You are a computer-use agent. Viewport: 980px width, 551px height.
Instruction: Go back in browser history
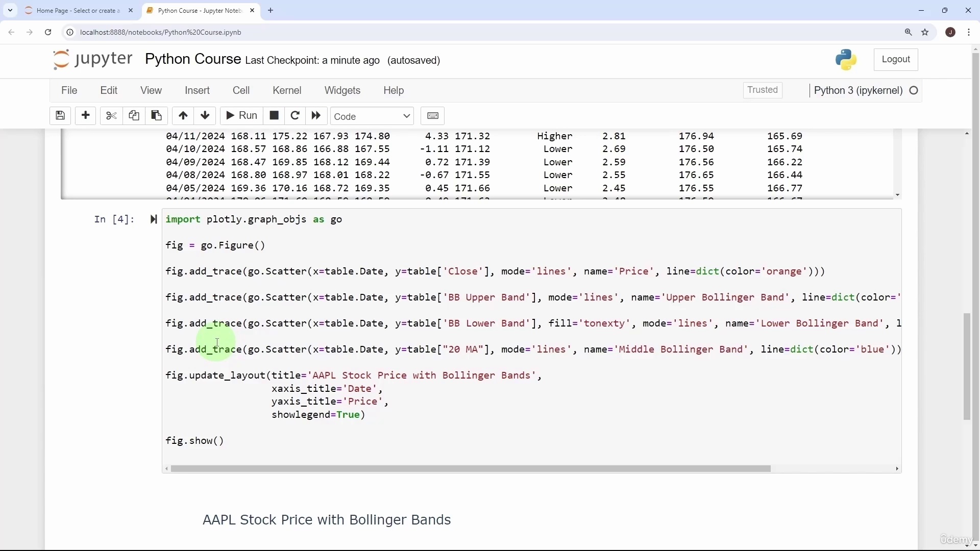click(x=11, y=32)
